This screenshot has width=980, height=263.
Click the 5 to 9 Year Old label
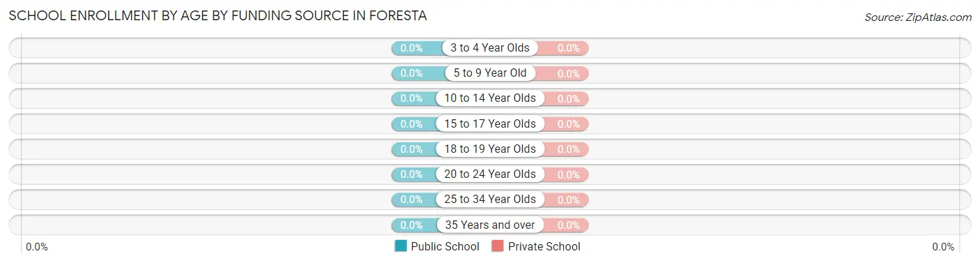490,73
